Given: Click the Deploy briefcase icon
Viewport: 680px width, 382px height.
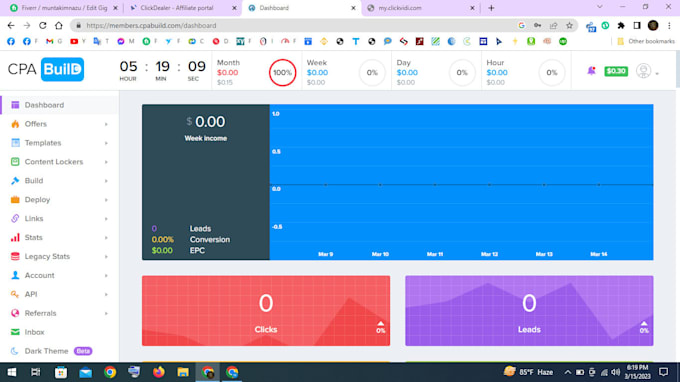Looking at the screenshot, I should click(15, 199).
